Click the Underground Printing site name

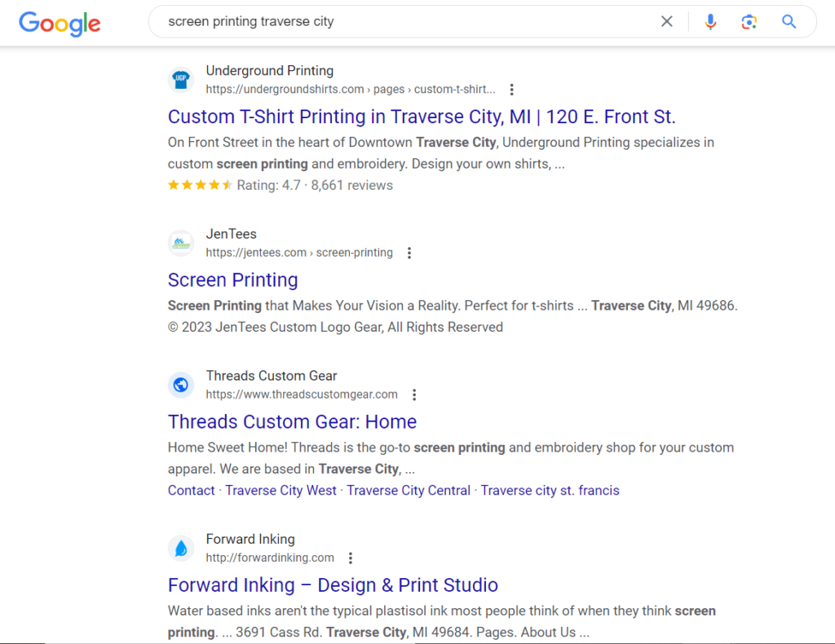[x=269, y=71]
